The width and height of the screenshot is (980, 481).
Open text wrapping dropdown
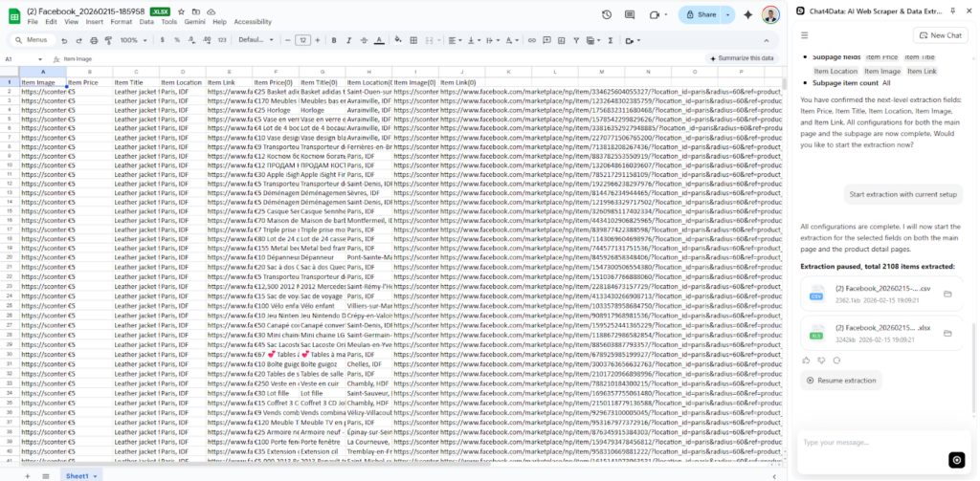(492, 40)
